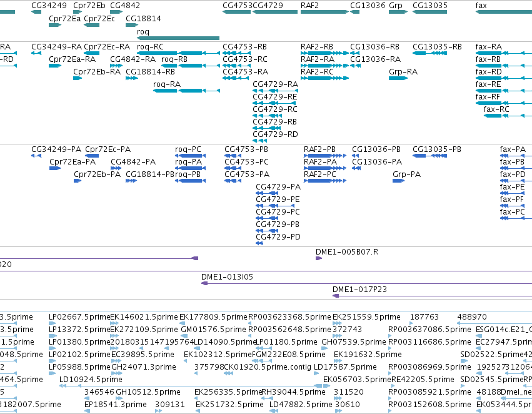Click EST RH39044.5prime

tap(266, 398)
